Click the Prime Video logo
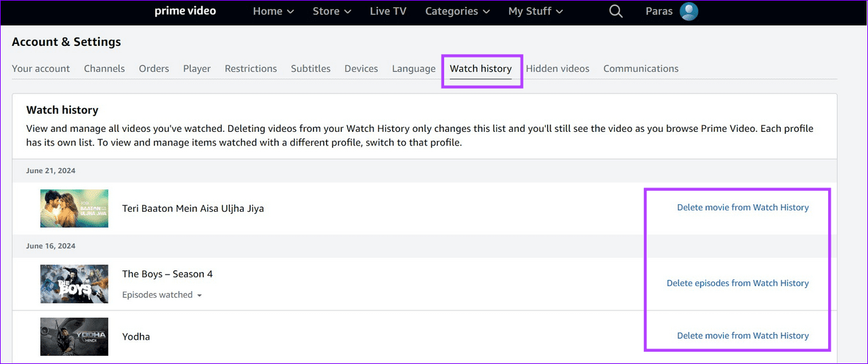Screen dimensions: 868x364 click(186, 11)
